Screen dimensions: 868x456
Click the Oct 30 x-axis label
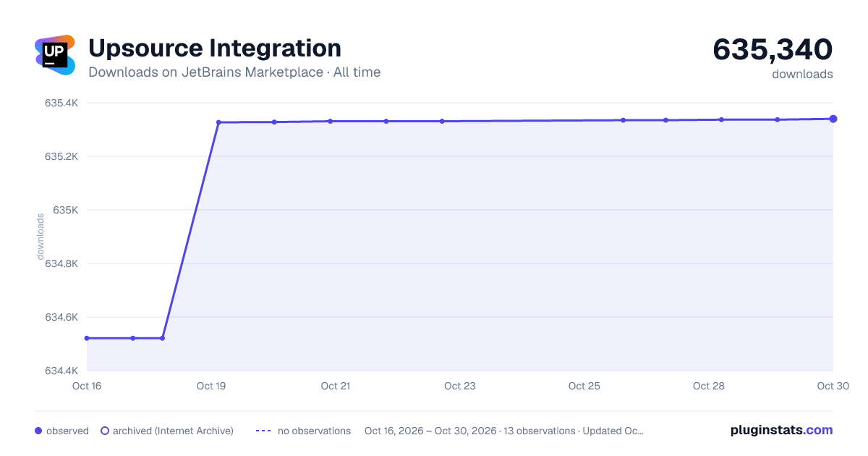(833, 386)
